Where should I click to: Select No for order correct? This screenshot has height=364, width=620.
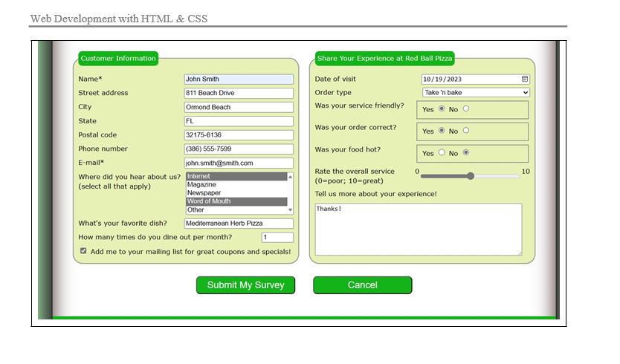coord(466,130)
